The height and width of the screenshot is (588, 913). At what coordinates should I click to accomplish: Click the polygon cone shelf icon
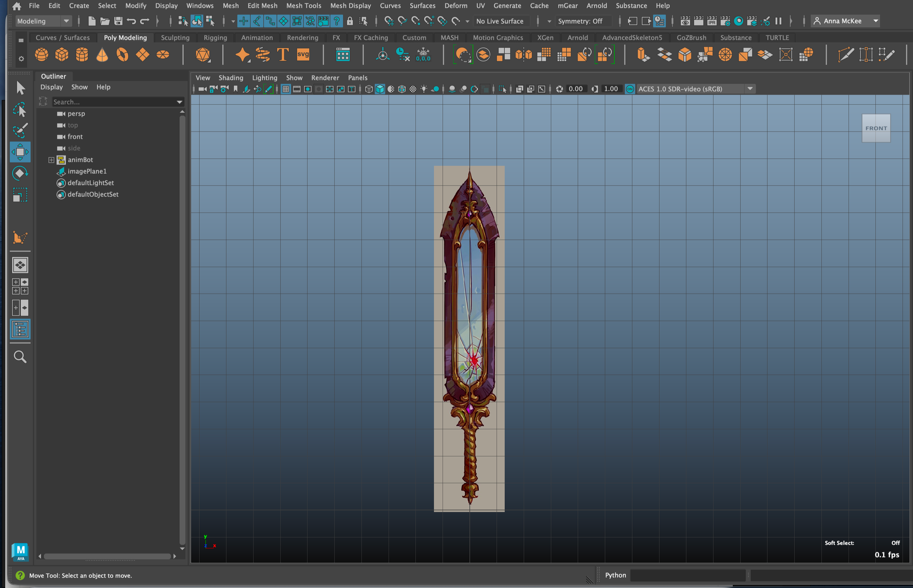[x=102, y=55]
